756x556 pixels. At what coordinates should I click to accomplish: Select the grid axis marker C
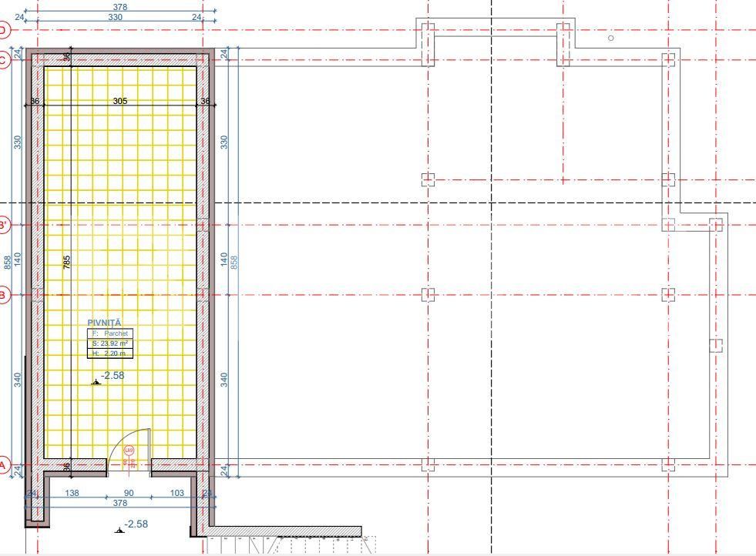click(2, 59)
